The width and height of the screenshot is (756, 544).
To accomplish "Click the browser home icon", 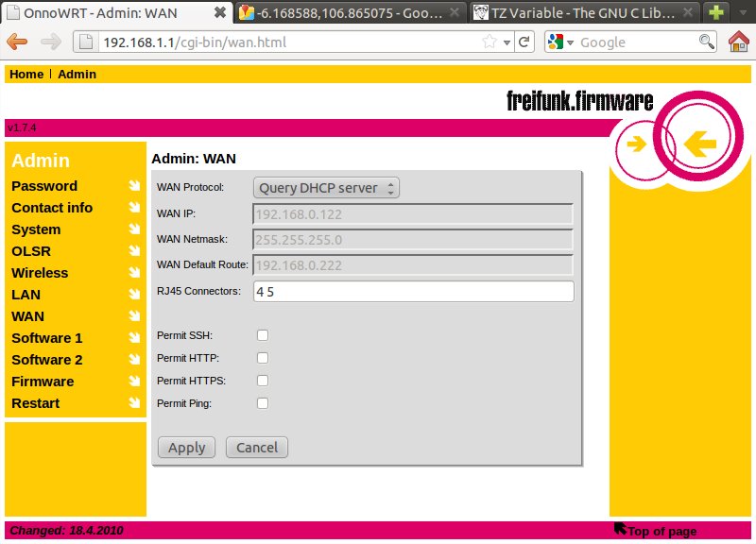I will pyautogui.click(x=739, y=42).
